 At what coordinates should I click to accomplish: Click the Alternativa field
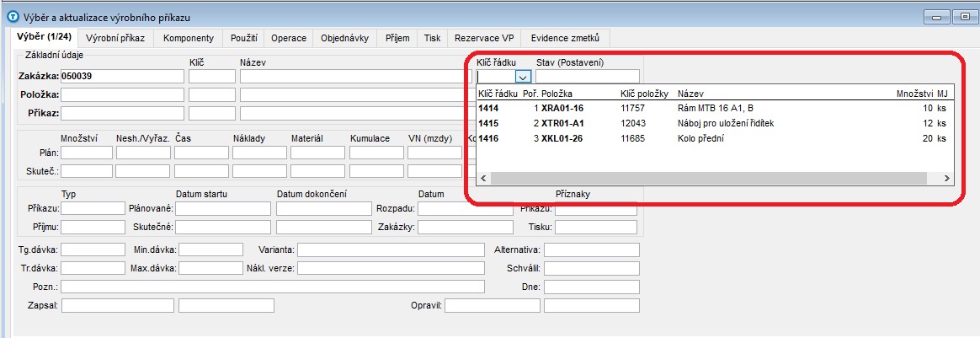pyautogui.click(x=592, y=249)
